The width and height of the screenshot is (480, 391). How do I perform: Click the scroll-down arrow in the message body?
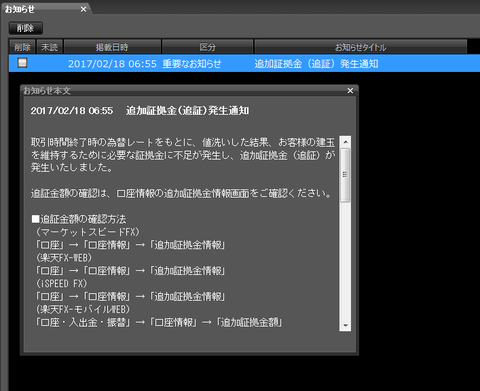345,325
